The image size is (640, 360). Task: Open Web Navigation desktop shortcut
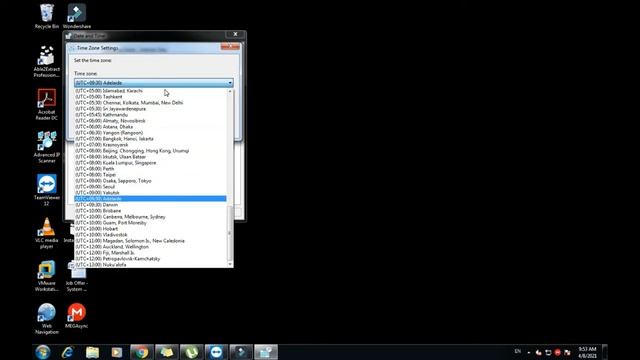47,319
